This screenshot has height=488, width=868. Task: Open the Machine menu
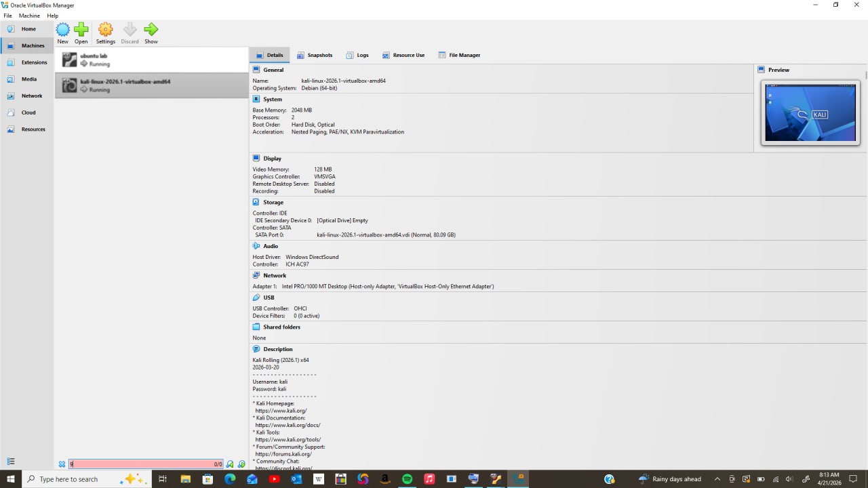(29, 16)
